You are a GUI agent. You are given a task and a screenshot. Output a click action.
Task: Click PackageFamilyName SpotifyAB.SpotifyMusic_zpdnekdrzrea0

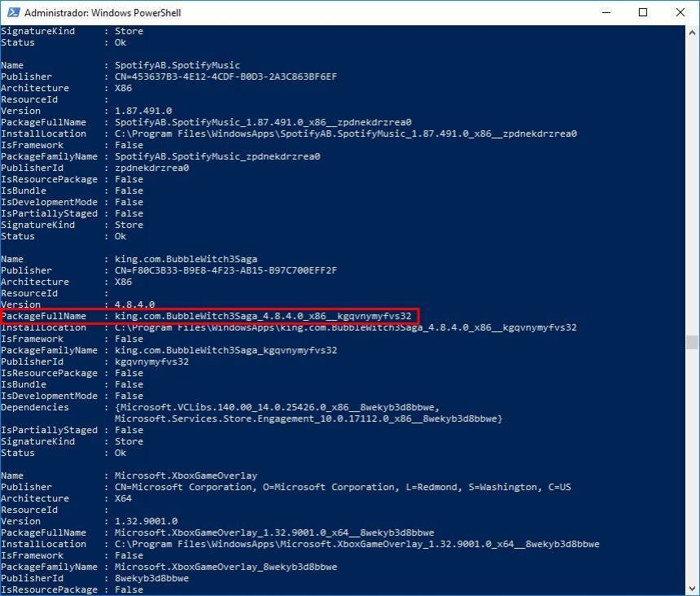(217, 156)
